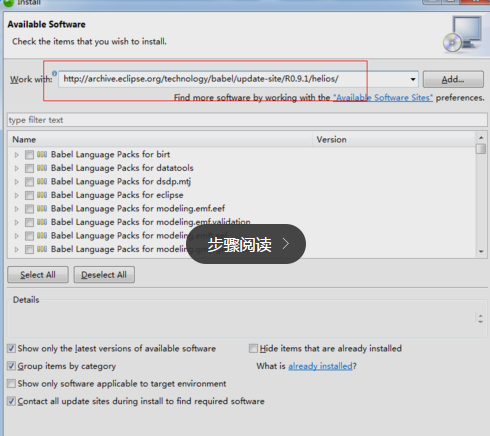
Task: Check the Babel Language Packs for eclipse box
Action: click(29, 195)
